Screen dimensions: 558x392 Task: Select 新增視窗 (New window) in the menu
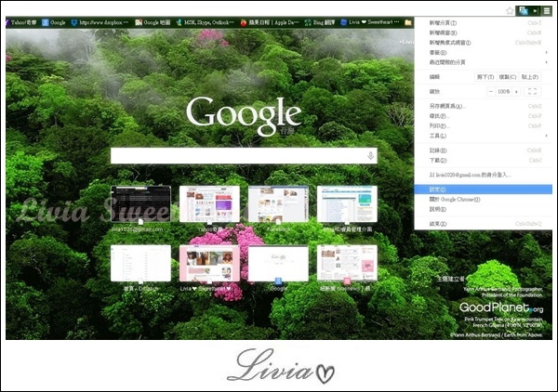coord(484,33)
